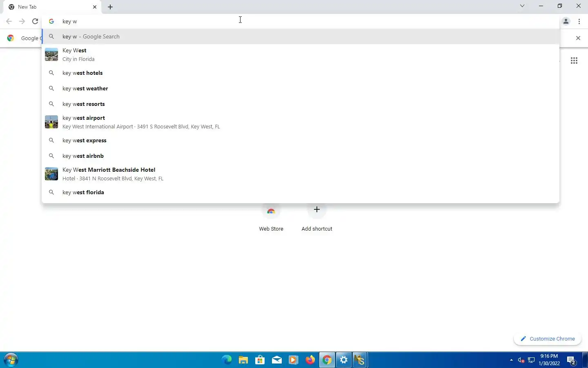Open the notification center icon

[x=572, y=360]
